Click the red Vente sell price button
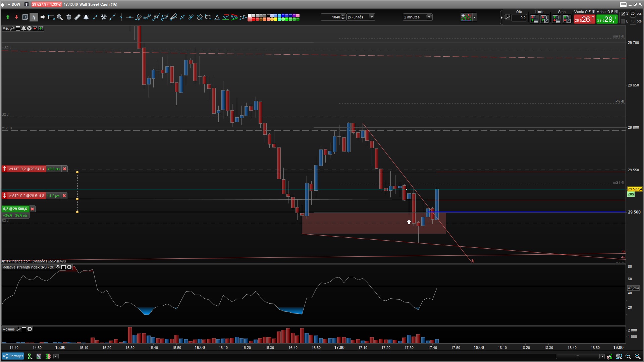The height and width of the screenshot is (362, 644). tap(584, 19)
